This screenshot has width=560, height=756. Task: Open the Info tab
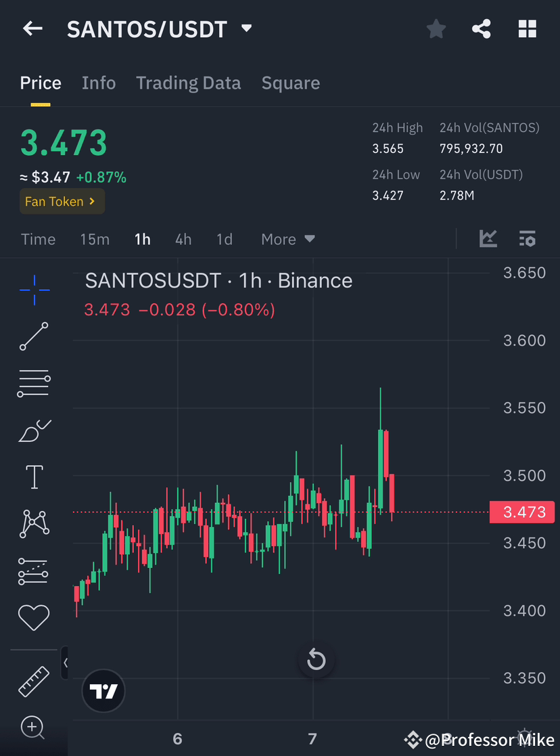[x=99, y=83]
